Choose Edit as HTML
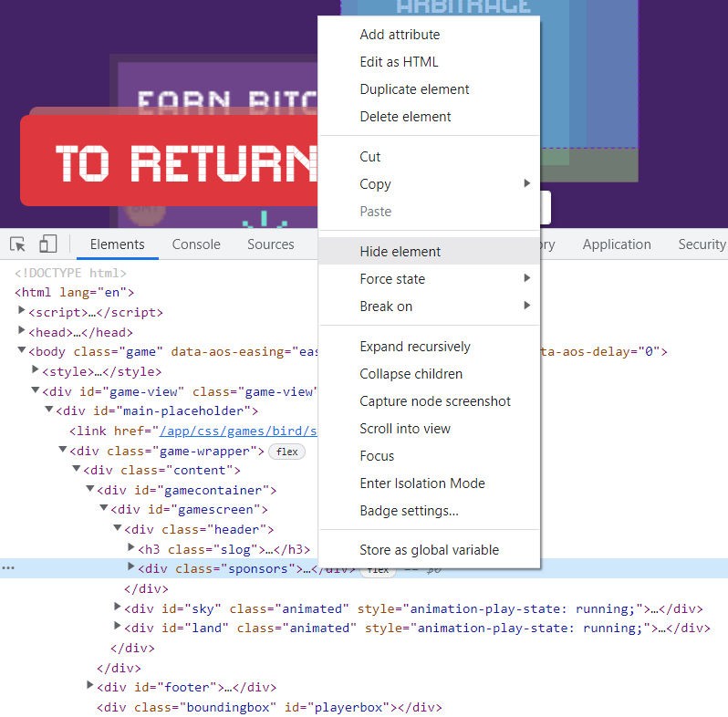 [429, 62]
